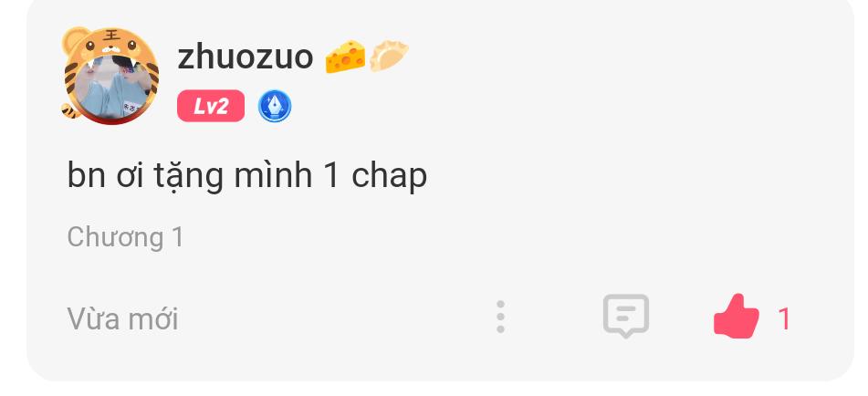Tap the pink Lv2 level badge

pyautogui.click(x=211, y=106)
